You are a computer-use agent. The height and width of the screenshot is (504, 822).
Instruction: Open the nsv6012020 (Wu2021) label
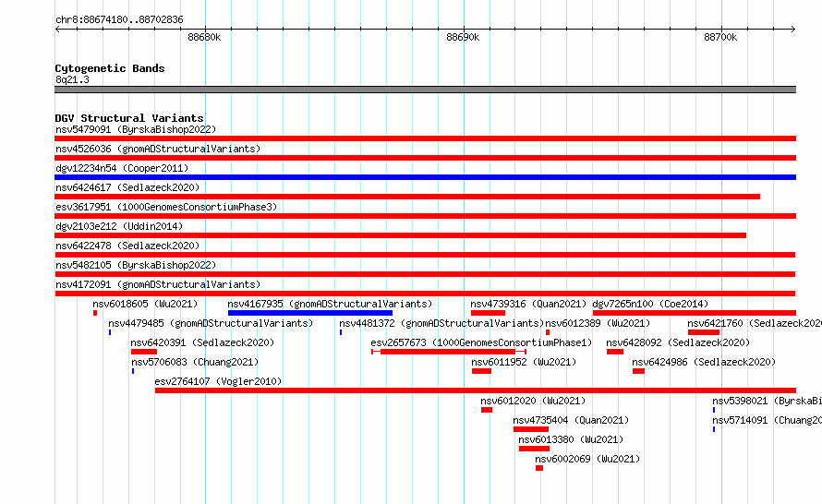(533, 401)
